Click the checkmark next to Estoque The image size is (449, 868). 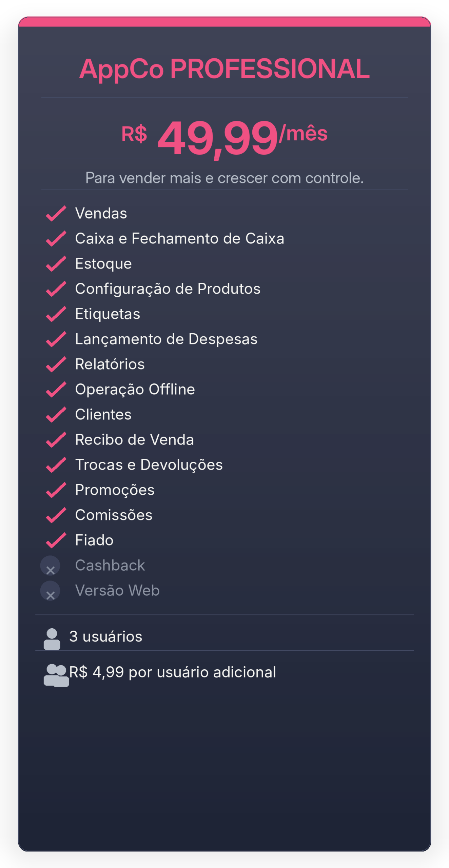pos(56,264)
